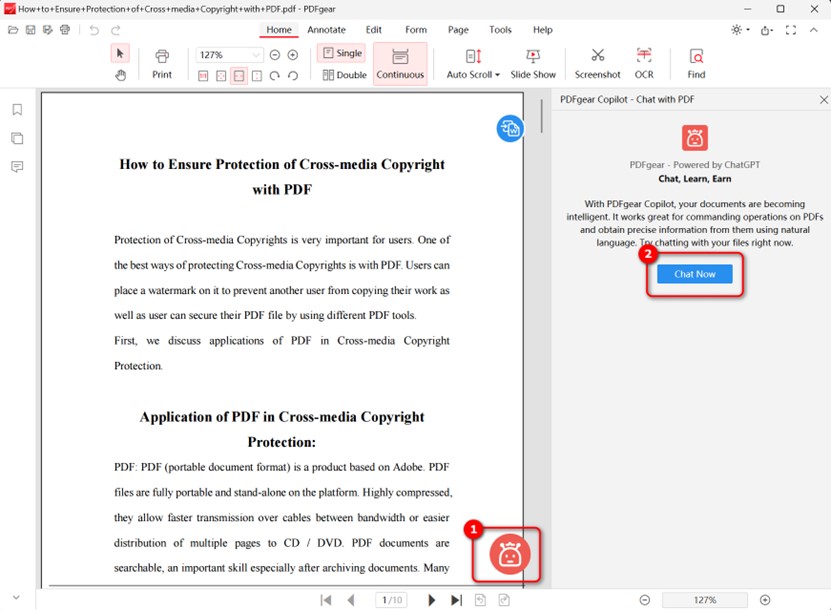The image size is (831, 610).
Task: Click the Chat Now button
Action: coord(694,273)
